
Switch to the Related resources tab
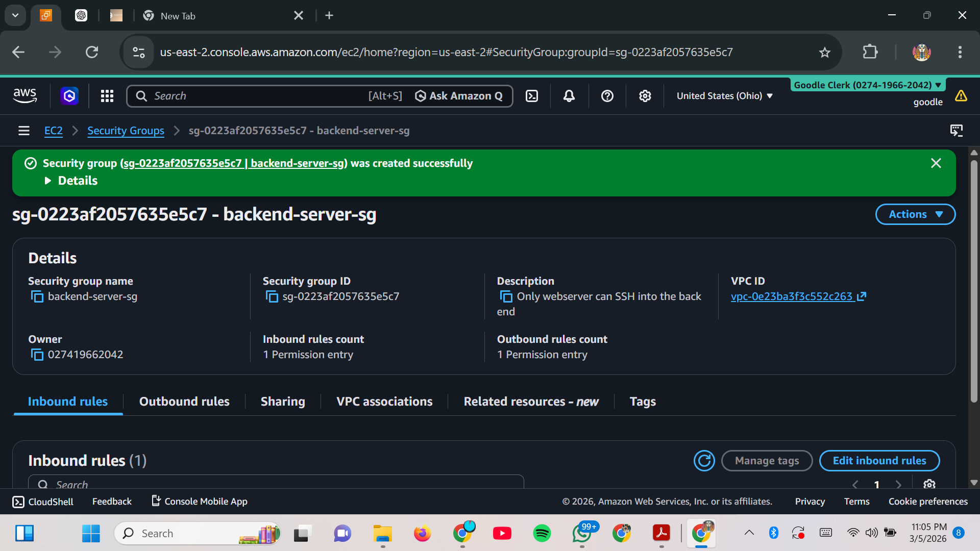(531, 402)
